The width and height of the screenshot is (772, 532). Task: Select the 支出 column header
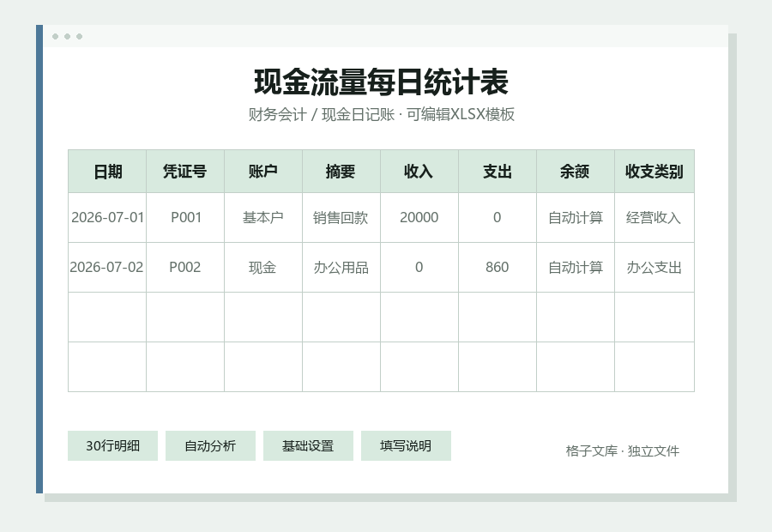pyautogui.click(x=498, y=172)
